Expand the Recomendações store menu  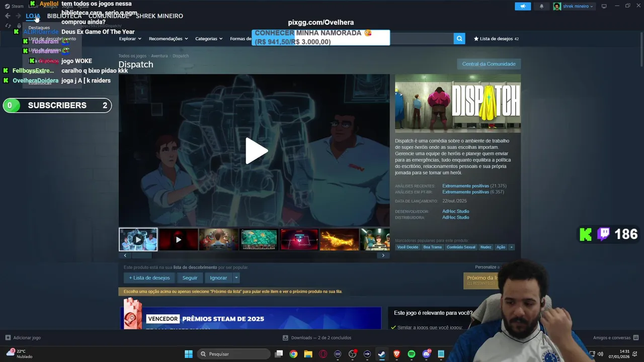click(x=168, y=39)
